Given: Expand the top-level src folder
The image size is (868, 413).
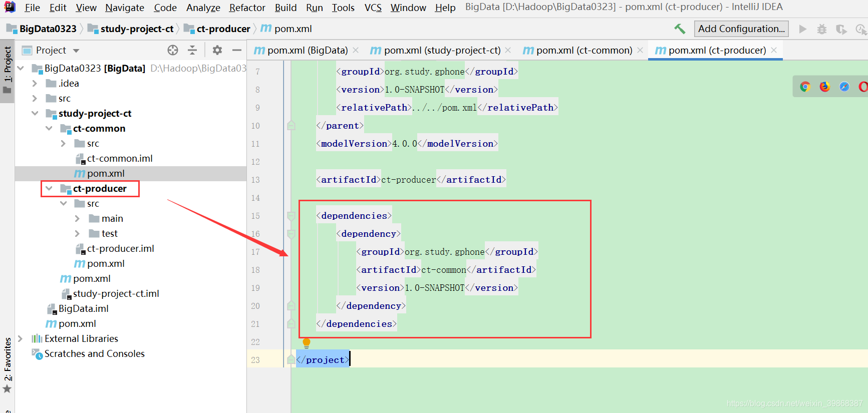Looking at the screenshot, I should click(x=35, y=98).
